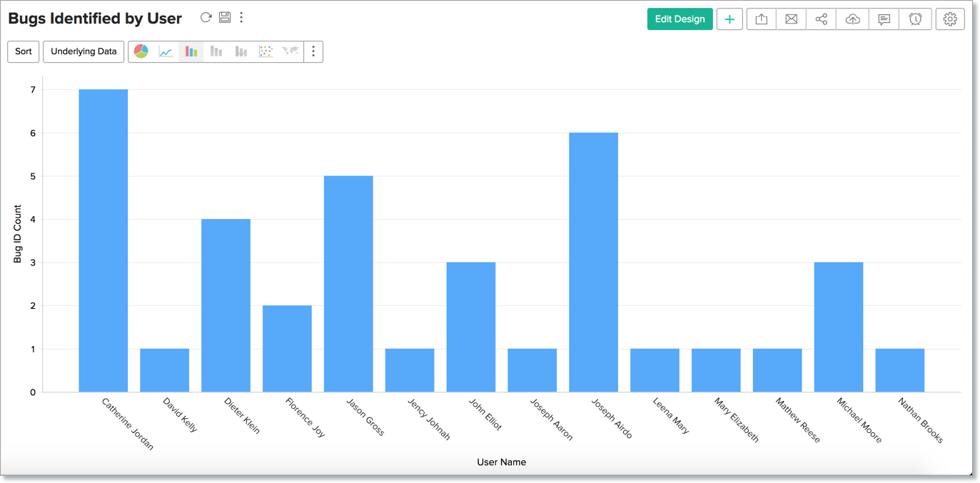Click the 'Nathan Brooks' axis label
Screen dimensions: 980x483
coord(921,421)
